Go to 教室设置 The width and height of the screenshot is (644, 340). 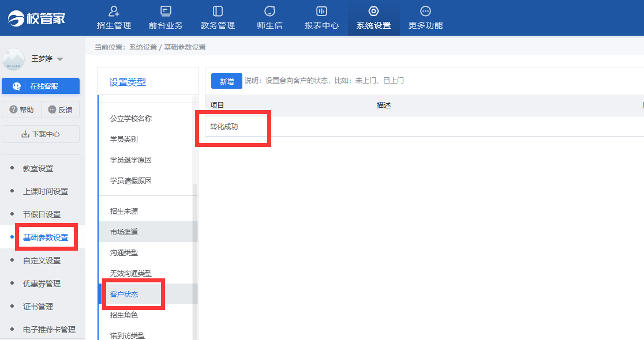coord(38,168)
